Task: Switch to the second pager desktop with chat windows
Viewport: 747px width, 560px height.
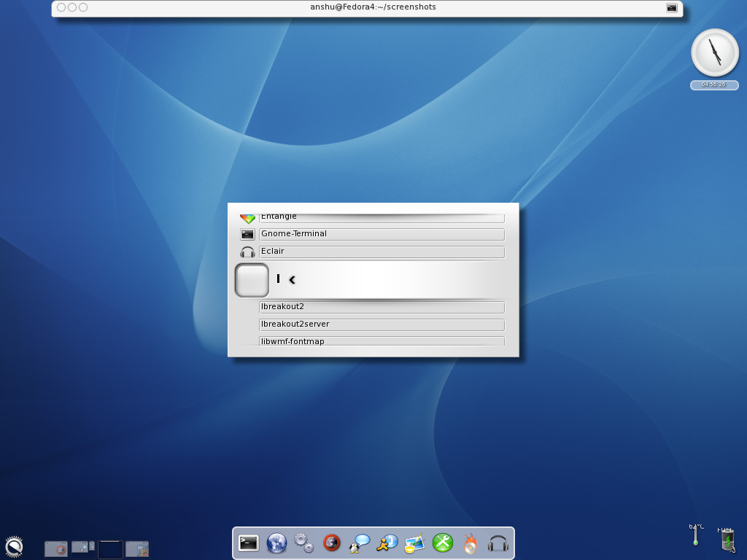Action: tap(83, 549)
